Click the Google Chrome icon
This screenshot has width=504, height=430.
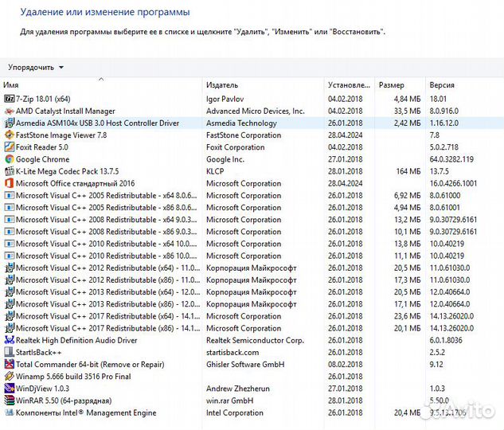click(x=9, y=159)
